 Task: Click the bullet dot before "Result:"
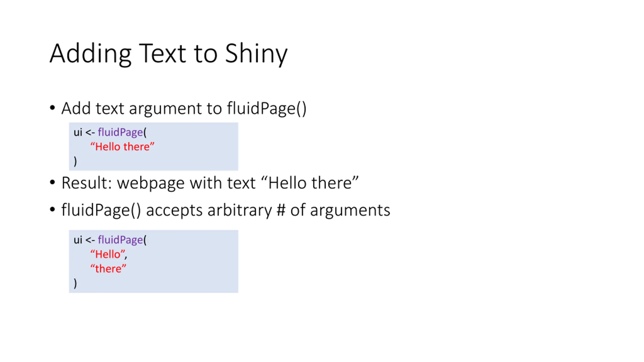coord(52,182)
